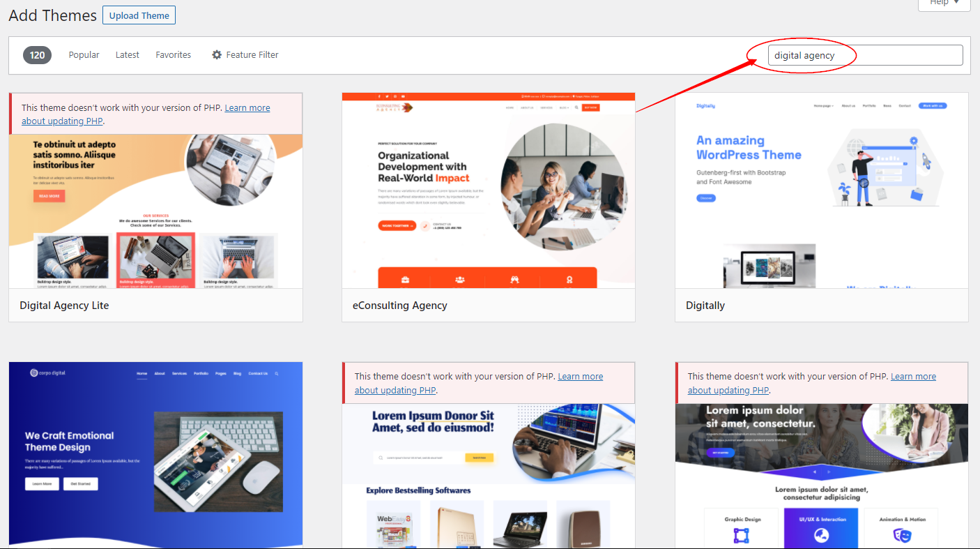Open the Favorites tab
Screen dimensions: 980x549
(x=174, y=54)
